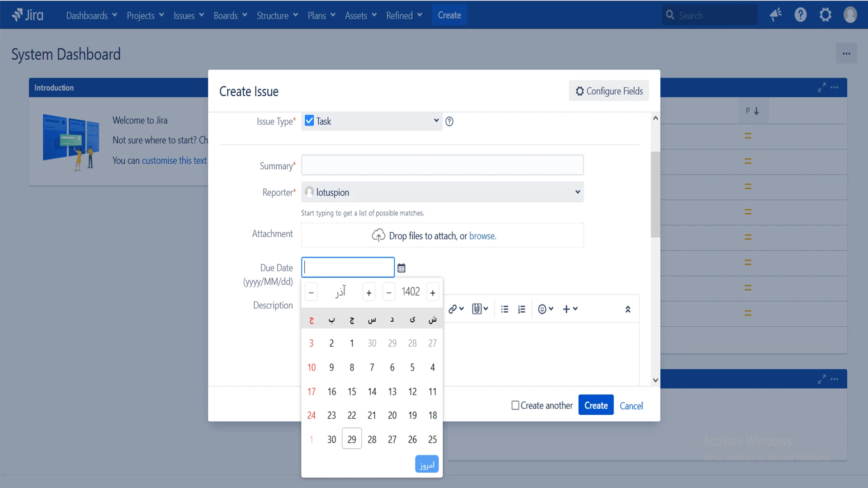The height and width of the screenshot is (488, 868).
Task: Open the Boards menu
Action: tap(231, 15)
